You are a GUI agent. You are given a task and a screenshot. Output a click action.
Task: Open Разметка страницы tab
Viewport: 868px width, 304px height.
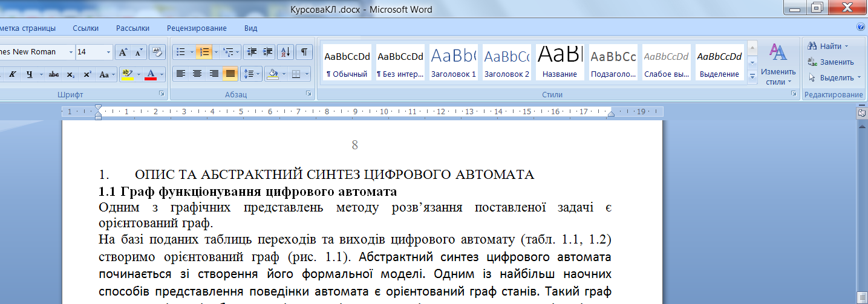27,28
